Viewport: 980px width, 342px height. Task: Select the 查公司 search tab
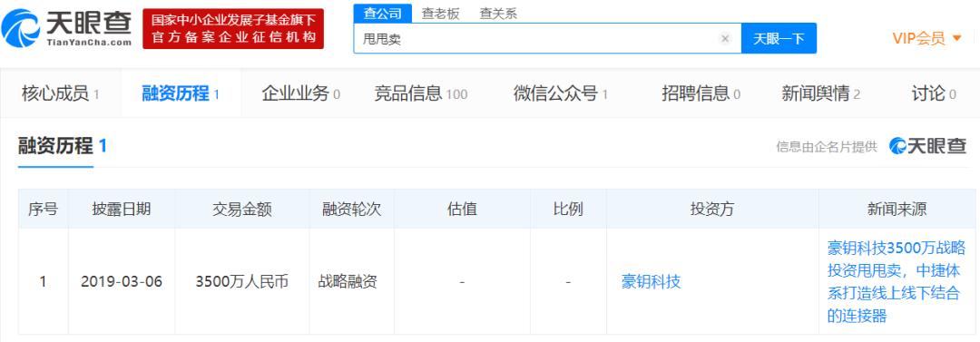(x=383, y=13)
